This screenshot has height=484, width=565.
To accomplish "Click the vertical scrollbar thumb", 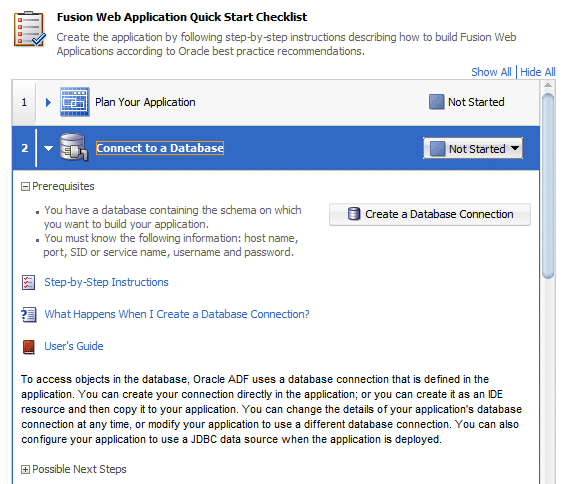I will [x=548, y=186].
